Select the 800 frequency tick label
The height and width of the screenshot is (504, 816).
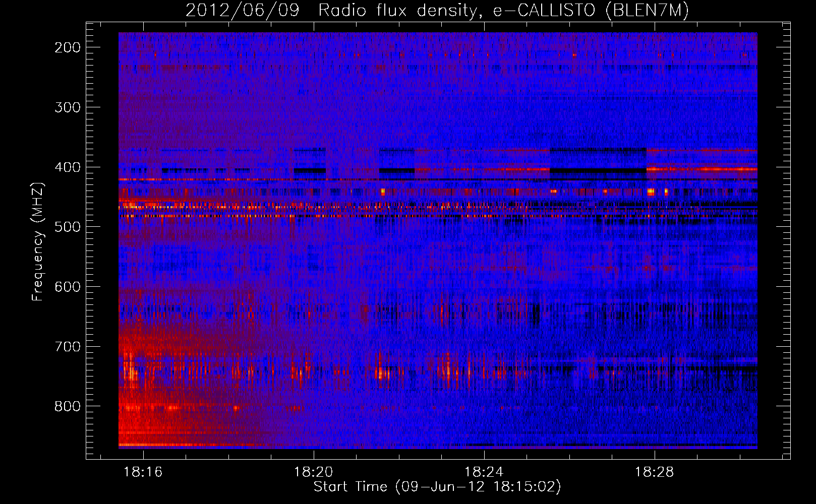pos(68,406)
